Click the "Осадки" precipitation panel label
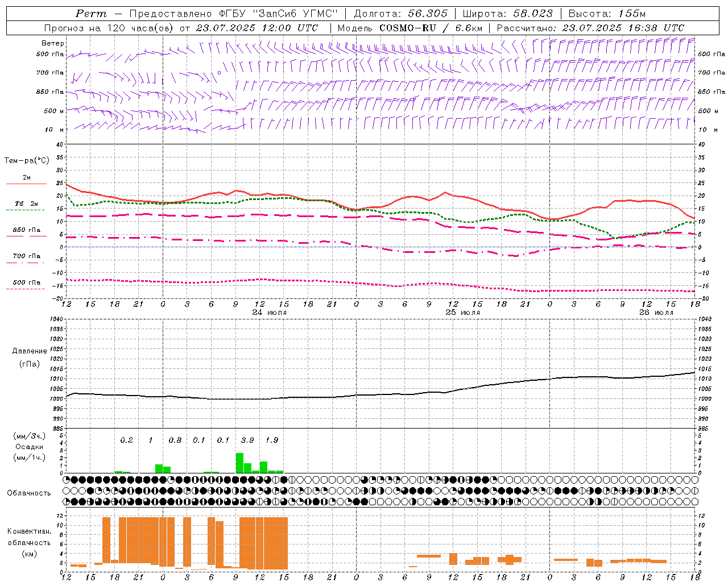 29,447
